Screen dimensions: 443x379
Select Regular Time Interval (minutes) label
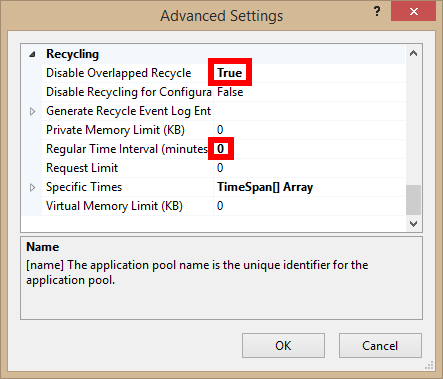[x=127, y=149]
